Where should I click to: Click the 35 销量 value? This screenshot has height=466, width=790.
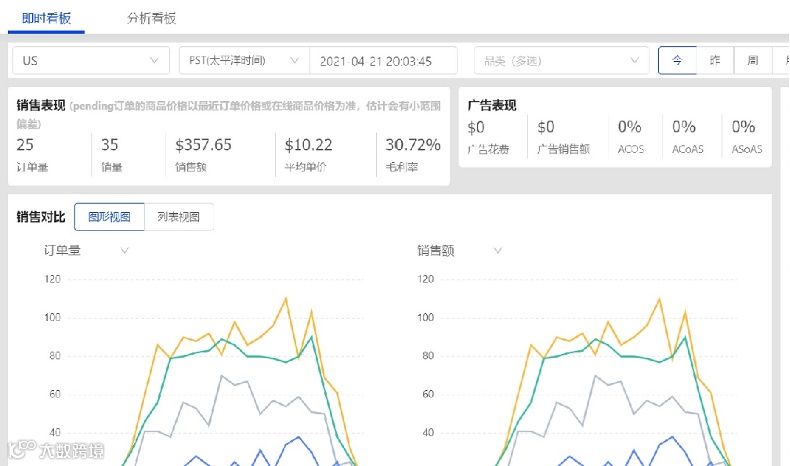(110, 145)
